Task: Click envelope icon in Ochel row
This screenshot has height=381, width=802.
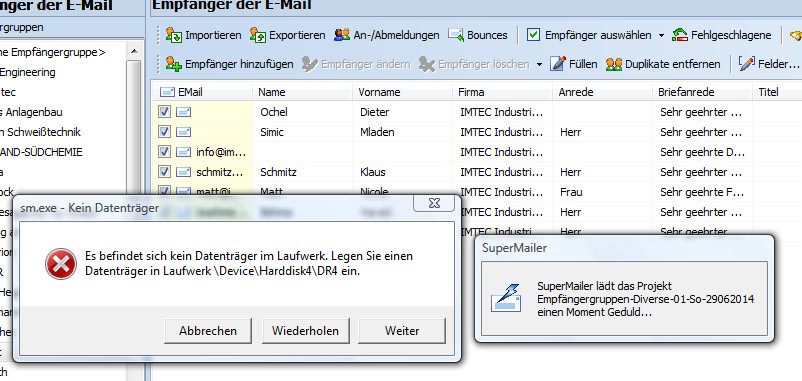Action: (x=184, y=112)
